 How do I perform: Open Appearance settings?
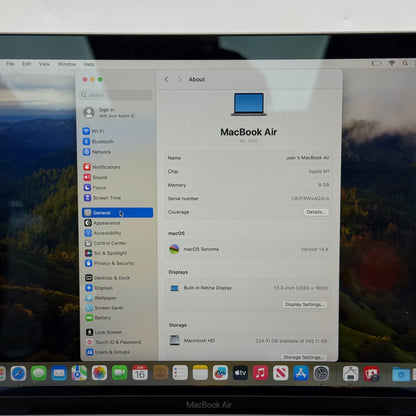tap(102, 223)
